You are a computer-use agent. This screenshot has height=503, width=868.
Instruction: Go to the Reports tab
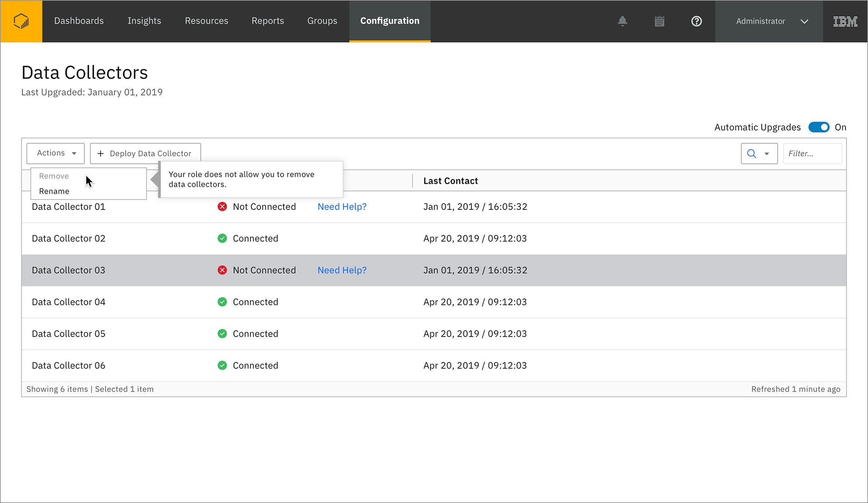coord(268,21)
